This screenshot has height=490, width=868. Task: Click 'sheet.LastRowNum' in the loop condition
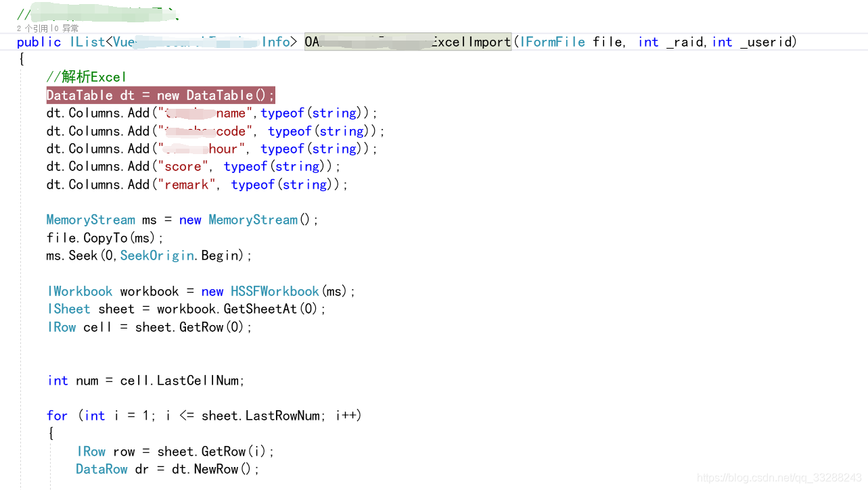point(261,416)
